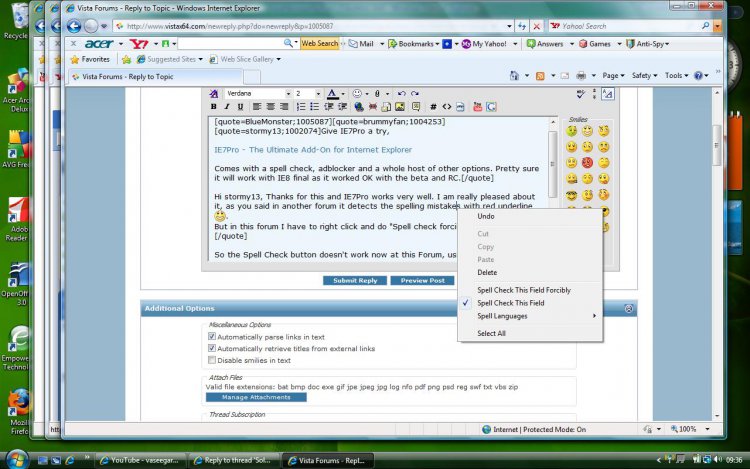Click the Print icon in command bar

pos(581,76)
